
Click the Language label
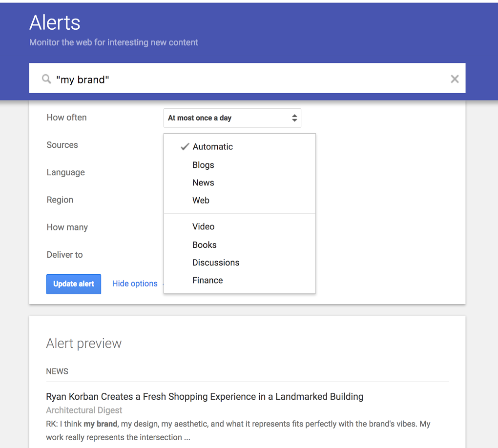(x=66, y=172)
